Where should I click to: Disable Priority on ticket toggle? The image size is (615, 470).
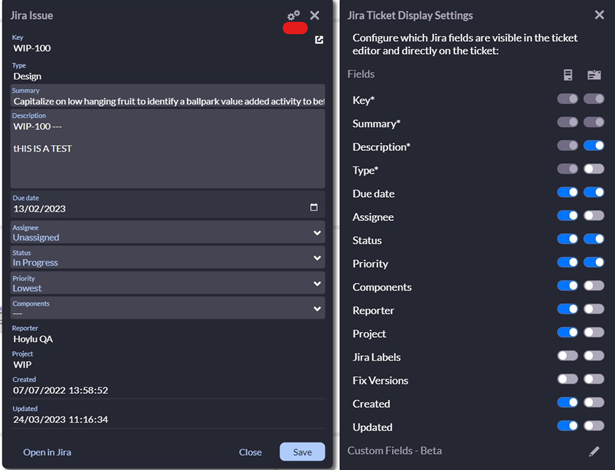click(x=594, y=262)
